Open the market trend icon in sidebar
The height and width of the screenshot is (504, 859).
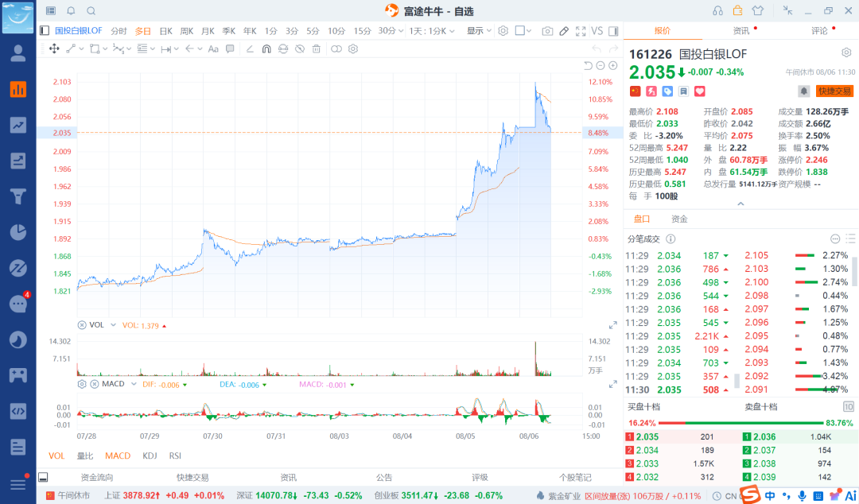tap(18, 125)
